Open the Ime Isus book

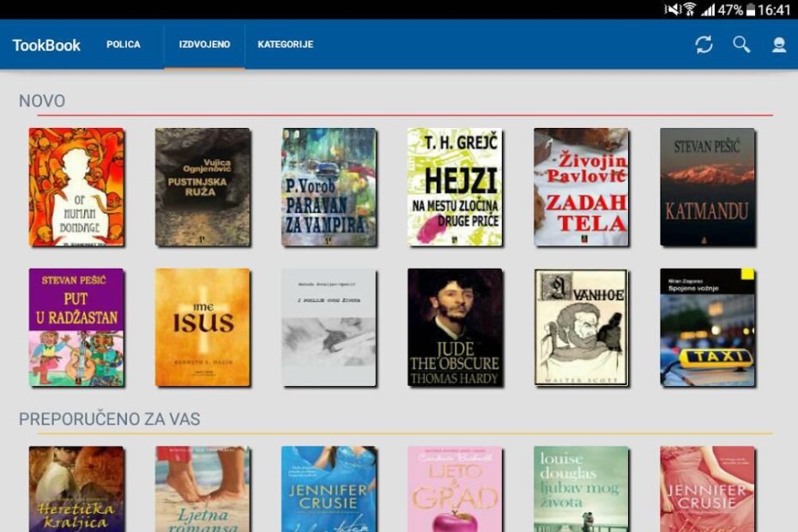(x=203, y=328)
